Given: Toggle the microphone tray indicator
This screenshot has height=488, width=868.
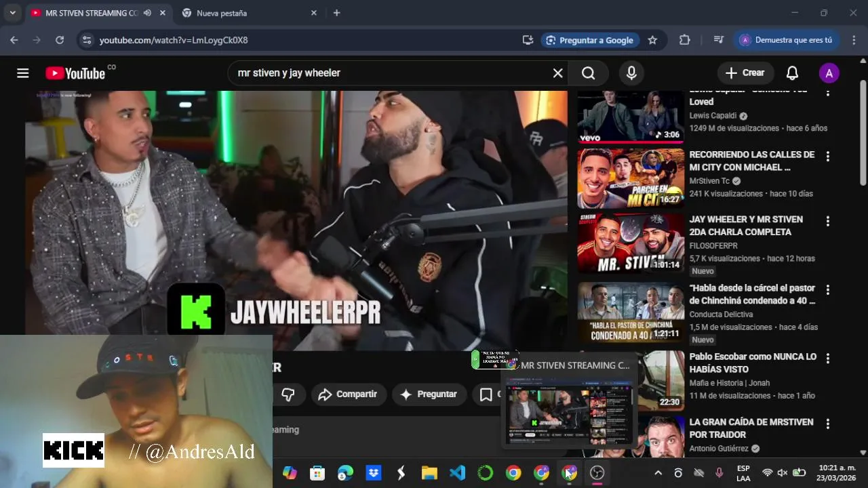Looking at the screenshot, I should pyautogui.click(x=719, y=473).
